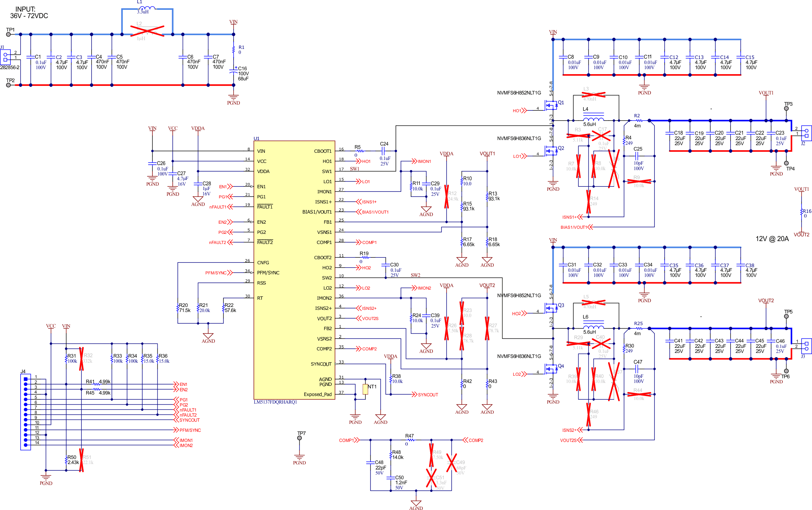Click the R47 0 ohm resistor
Screen dimensions: 812x510
tap(411, 440)
